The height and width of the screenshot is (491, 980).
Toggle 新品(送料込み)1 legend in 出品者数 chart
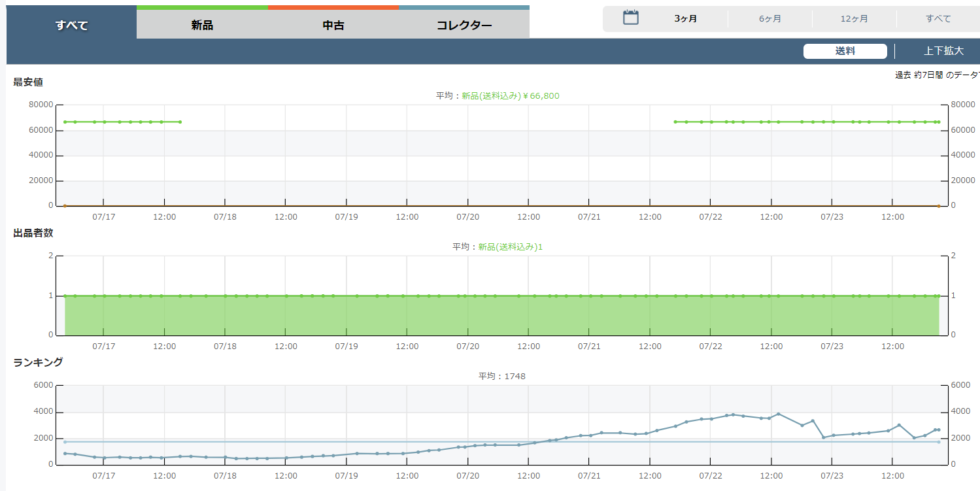tap(510, 247)
